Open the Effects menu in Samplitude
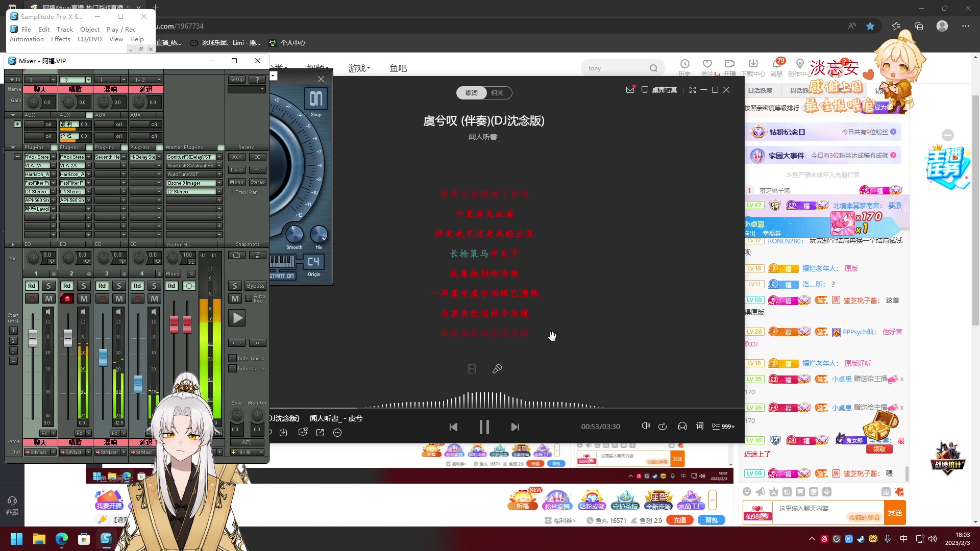This screenshot has width=980, height=551. pyautogui.click(x=61, y=39)
